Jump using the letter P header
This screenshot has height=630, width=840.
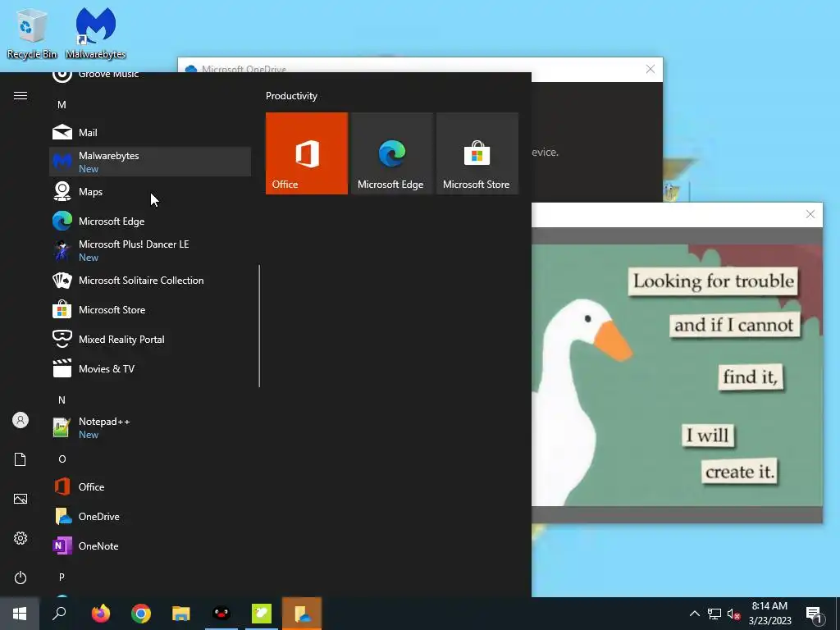62,577
